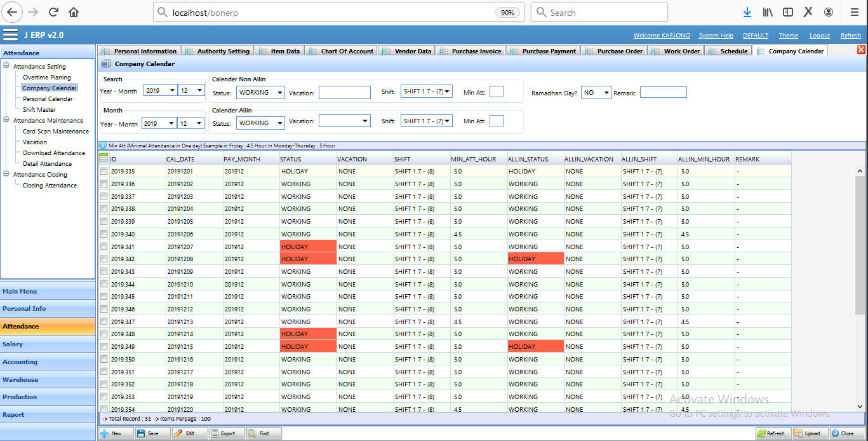Click the Upload icon at bottom right
The width and height of the screenshot is (868, 441).
pos(799,433)
